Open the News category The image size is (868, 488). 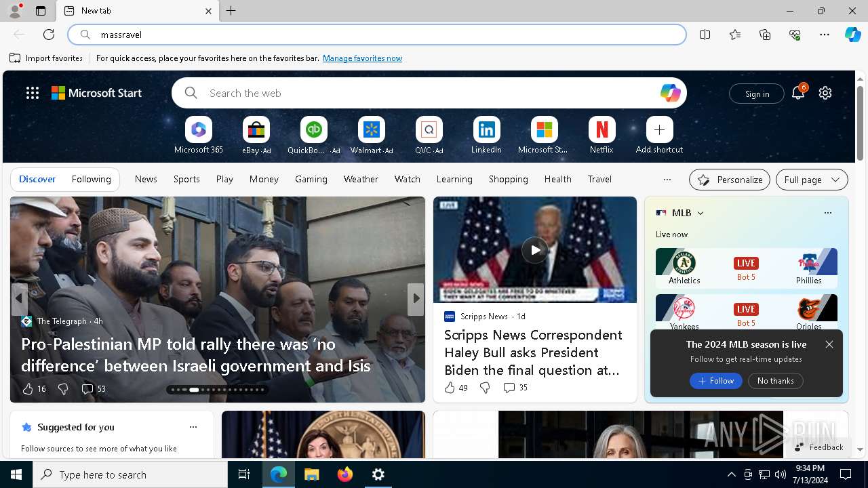point(146,179)
